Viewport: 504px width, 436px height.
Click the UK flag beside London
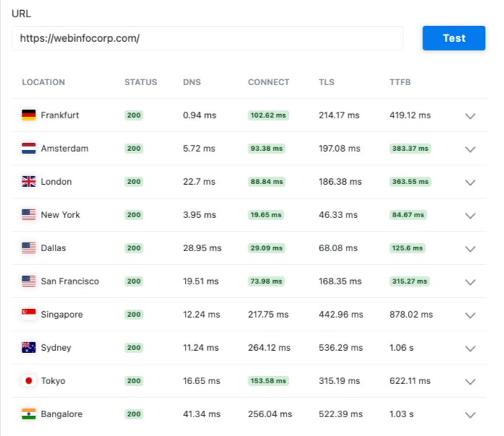click(29, 181)
